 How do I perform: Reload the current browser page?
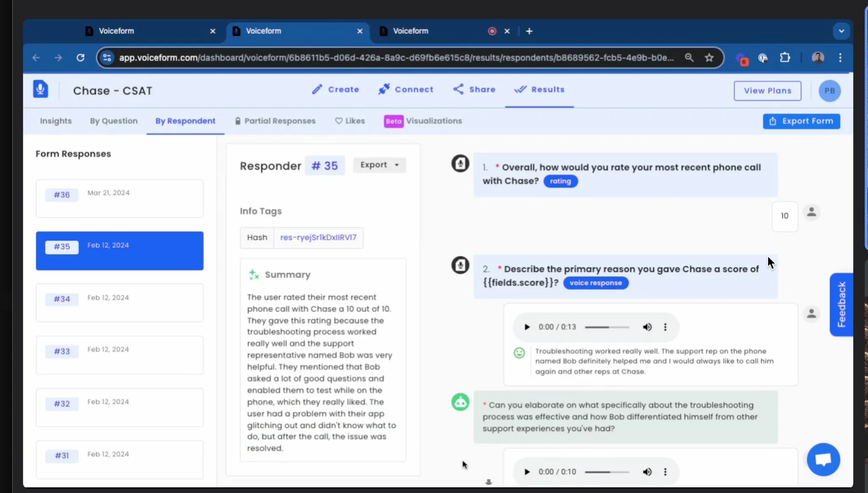pos(80,58)
